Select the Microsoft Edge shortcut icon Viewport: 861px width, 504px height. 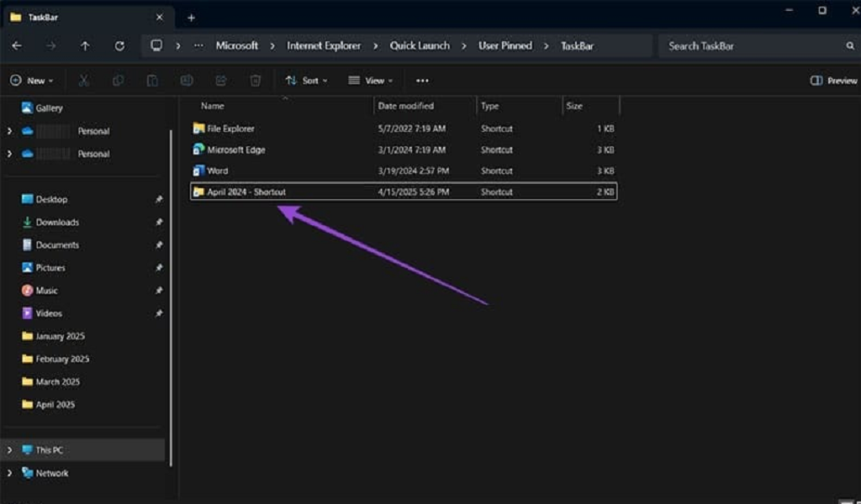[198, 150]
